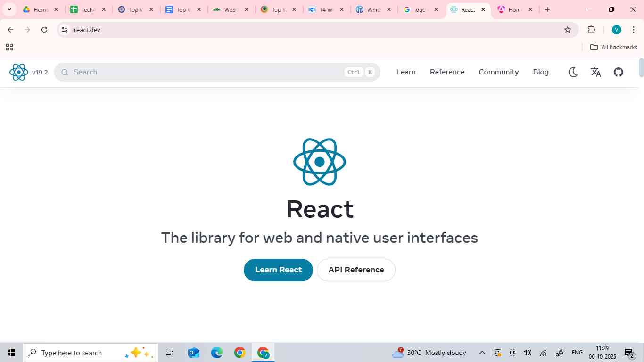Toggle dark mode with the moon icon
This screenshot has width=644, height=362.
[573, 72]
